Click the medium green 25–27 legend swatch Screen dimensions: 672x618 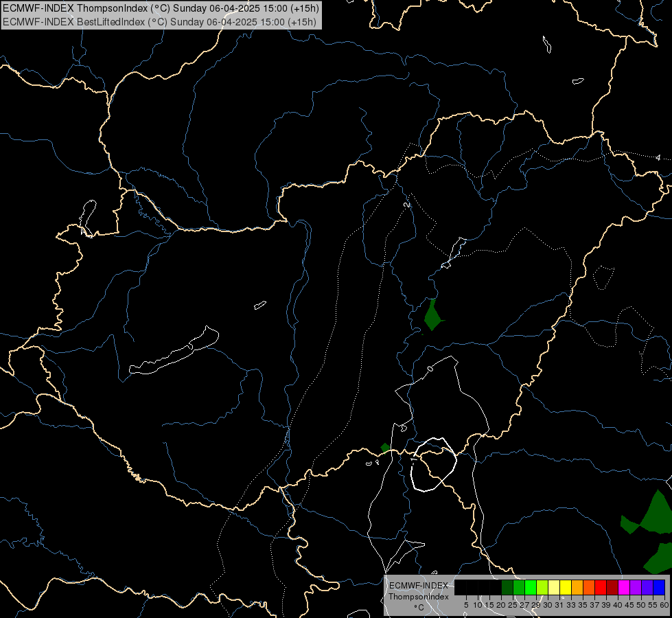(519, 587)
